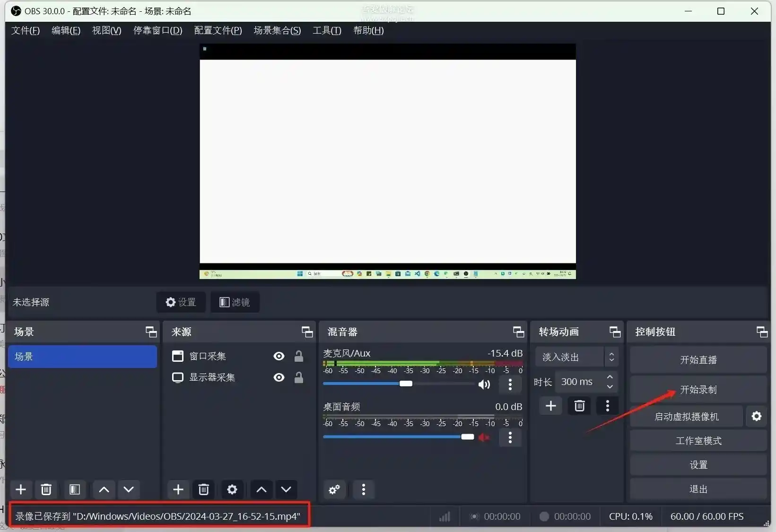Screen dimensions: 776x532
Task: Select the 场景 scene in the list
Action: pyautogui.click(x=82, y=356)
